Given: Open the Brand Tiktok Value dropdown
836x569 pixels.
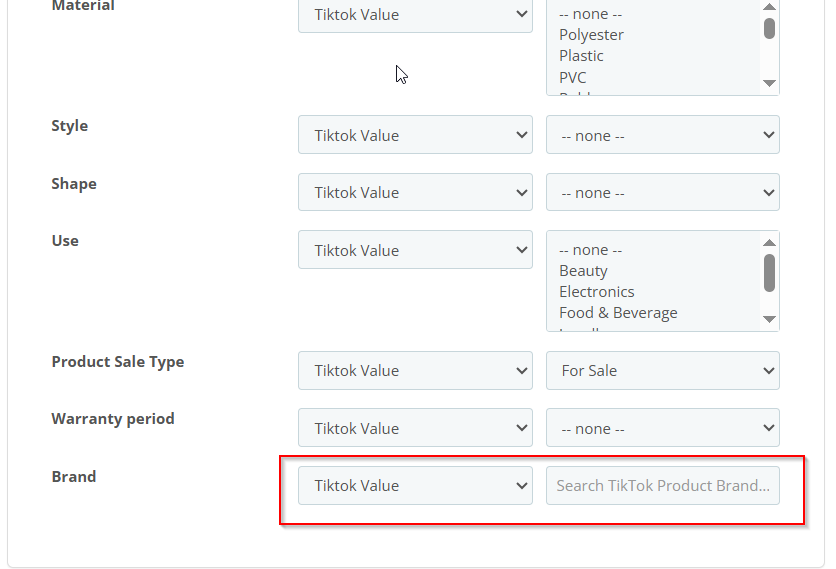Looking at the screenshot, I should (x=415, y=485).
